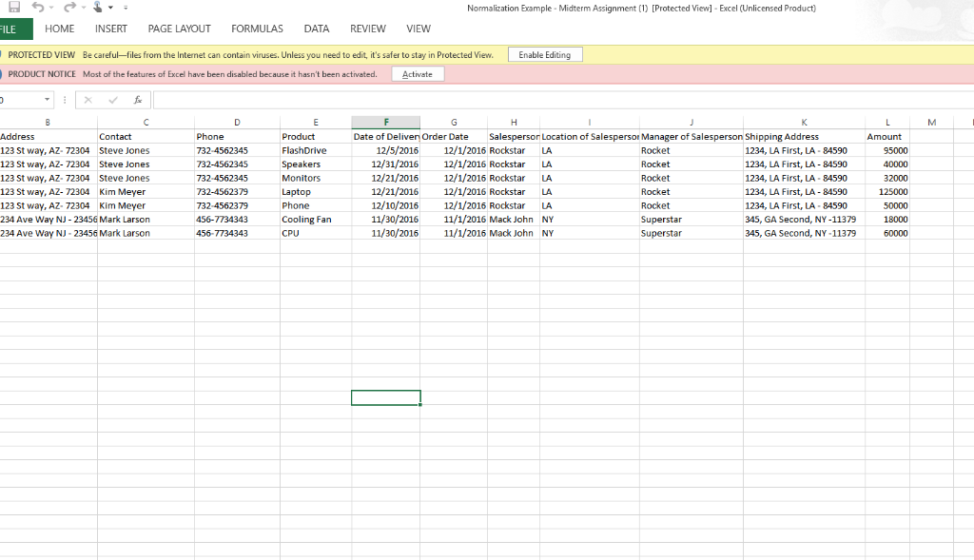
Task: Click the 'Manager of Salesperson' header cell
Action: tap(692, 137)
